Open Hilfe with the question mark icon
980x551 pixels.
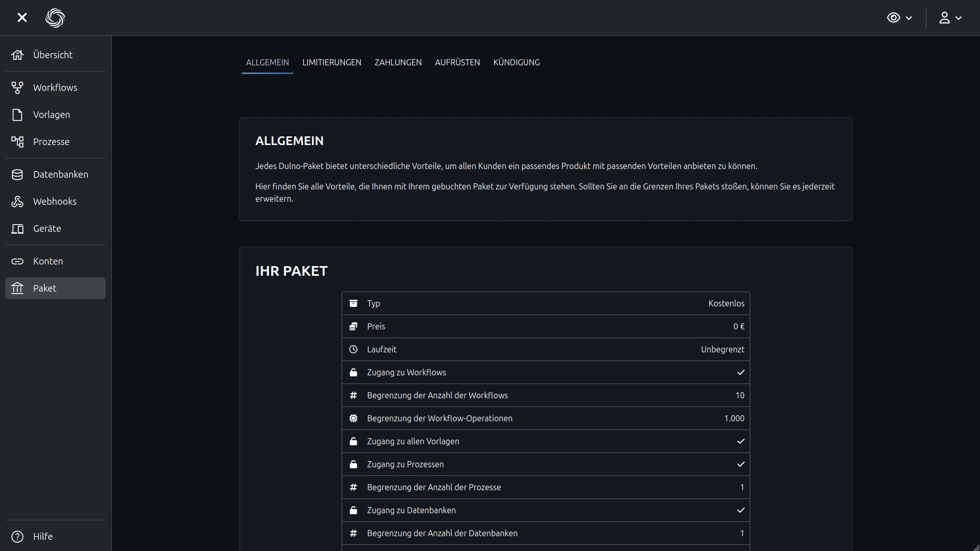[x=17, y=536]
